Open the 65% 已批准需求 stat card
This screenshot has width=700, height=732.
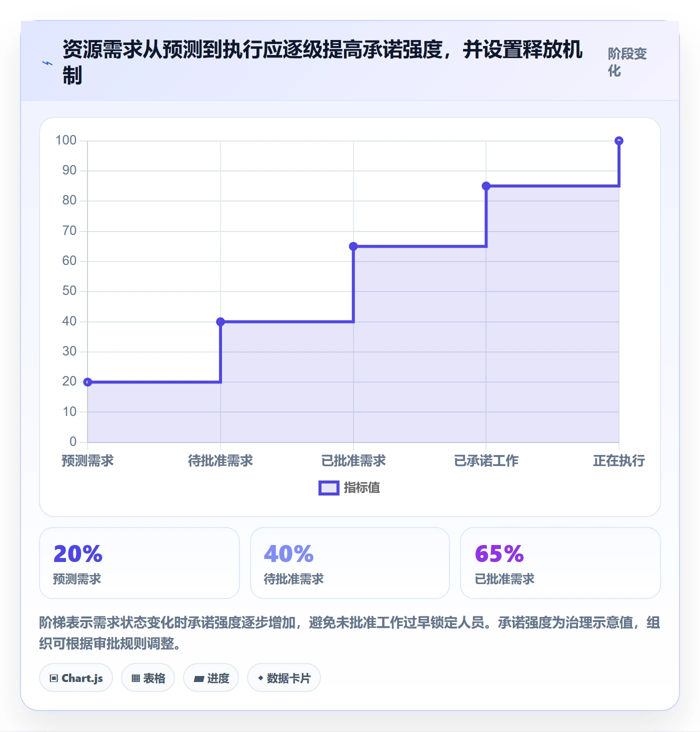560,563
